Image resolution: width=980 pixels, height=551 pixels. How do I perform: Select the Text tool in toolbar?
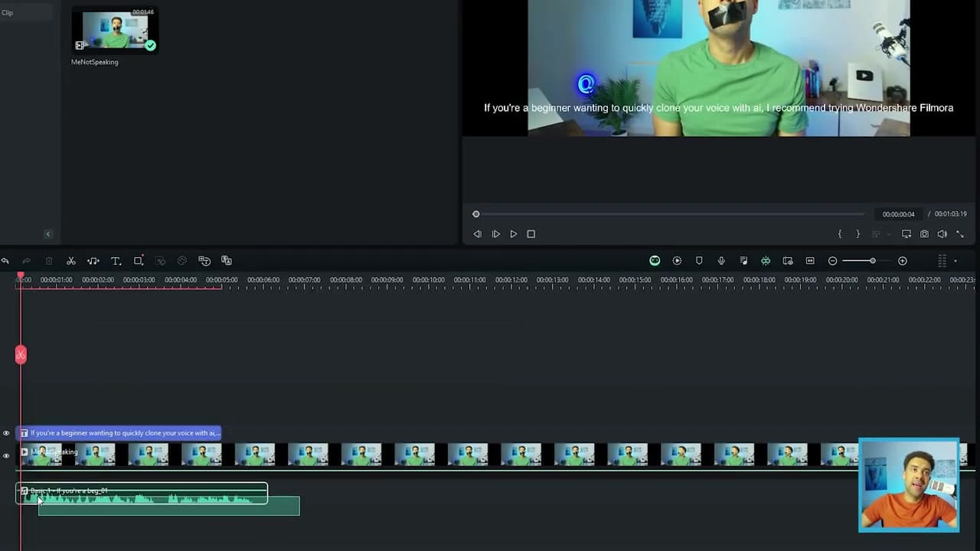click(116, 261)
